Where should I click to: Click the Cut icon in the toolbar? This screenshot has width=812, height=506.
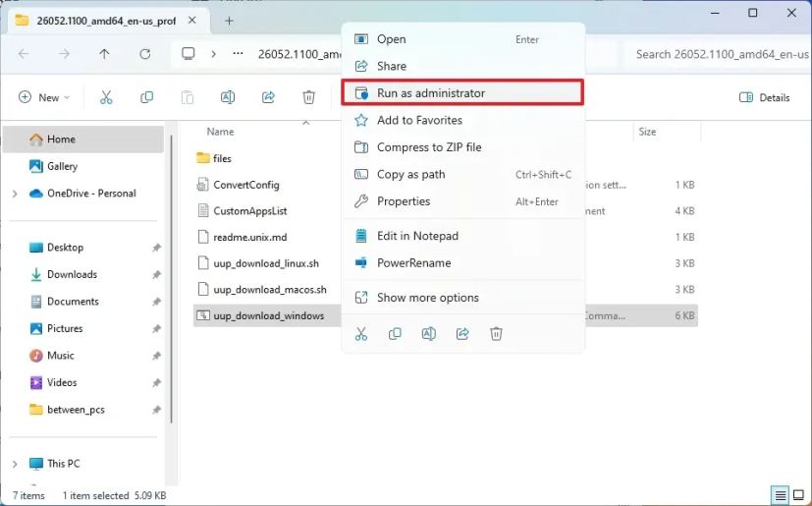coord(106,97)
